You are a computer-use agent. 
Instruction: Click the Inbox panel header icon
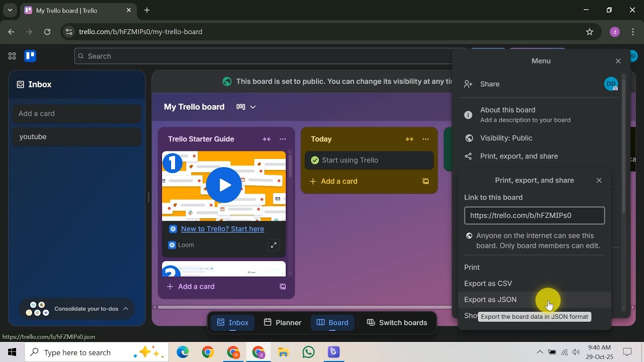[x=21, y=84]
